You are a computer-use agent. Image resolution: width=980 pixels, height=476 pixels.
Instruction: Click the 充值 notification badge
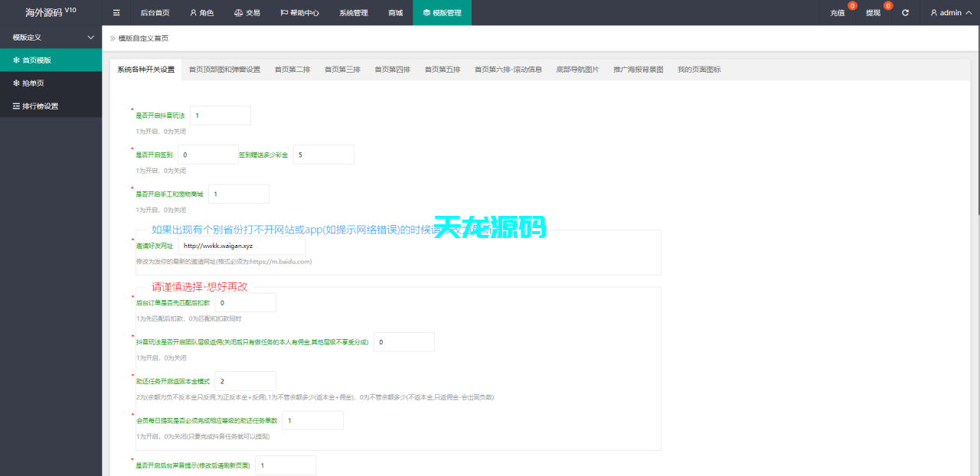click(852, 5)
